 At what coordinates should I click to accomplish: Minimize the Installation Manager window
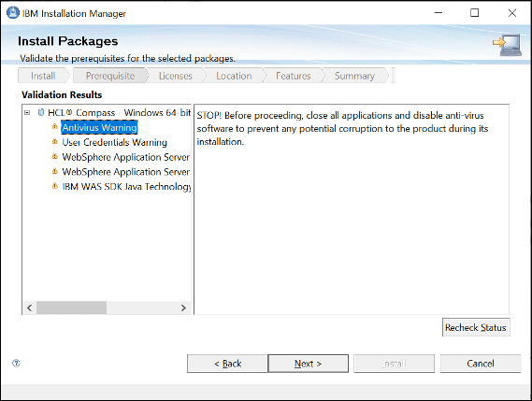click(439, 13)
